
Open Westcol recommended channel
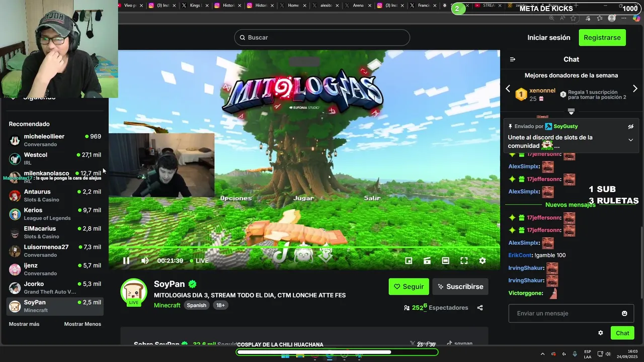tap(55, 159)
